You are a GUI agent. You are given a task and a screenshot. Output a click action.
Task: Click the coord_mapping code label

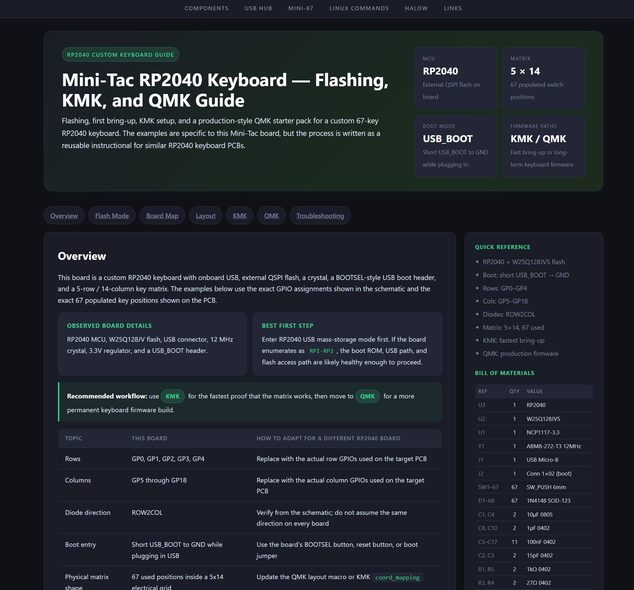pos(397,577)
